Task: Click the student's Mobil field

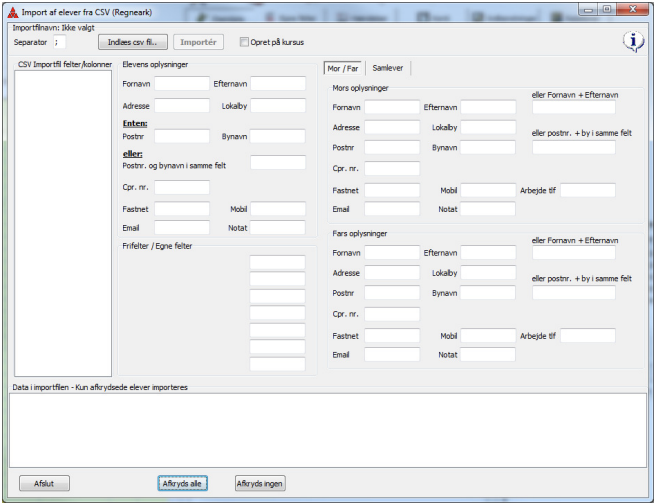Action: pos(278,209)
